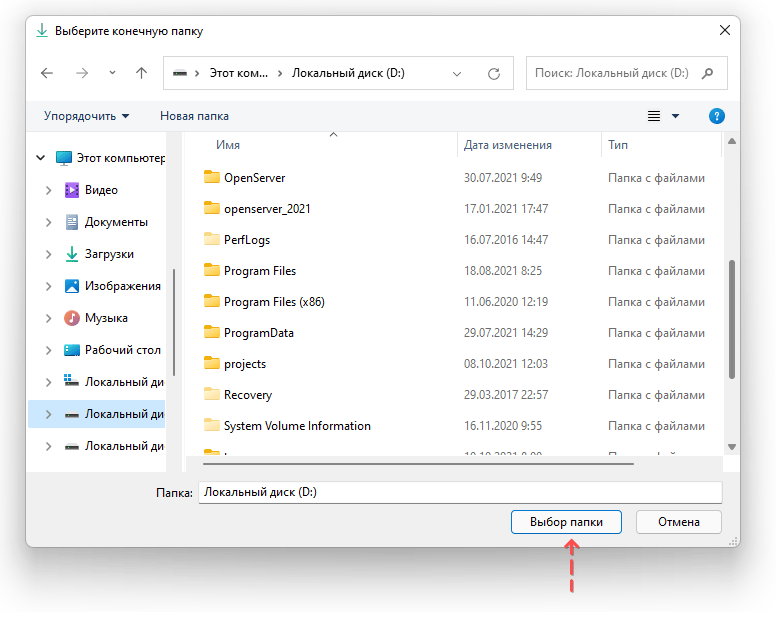Screen dimensions: 776x618
Task: Open help with the blue question icon
Action: coord(717,116)
